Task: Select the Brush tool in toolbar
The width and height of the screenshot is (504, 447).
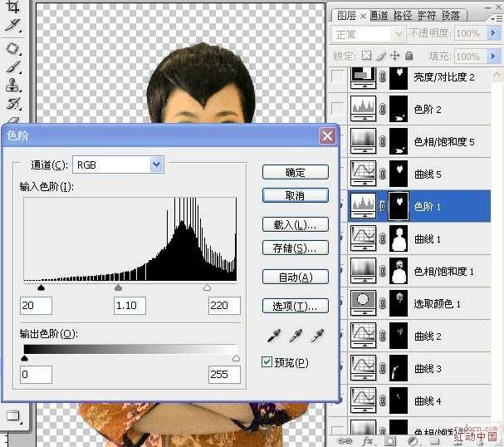Action: click(x=12, y=67)
